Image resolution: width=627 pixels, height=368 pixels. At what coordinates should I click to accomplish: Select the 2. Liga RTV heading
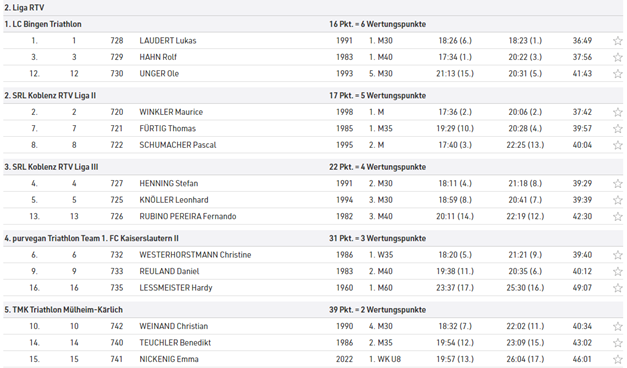pos(24,8)
